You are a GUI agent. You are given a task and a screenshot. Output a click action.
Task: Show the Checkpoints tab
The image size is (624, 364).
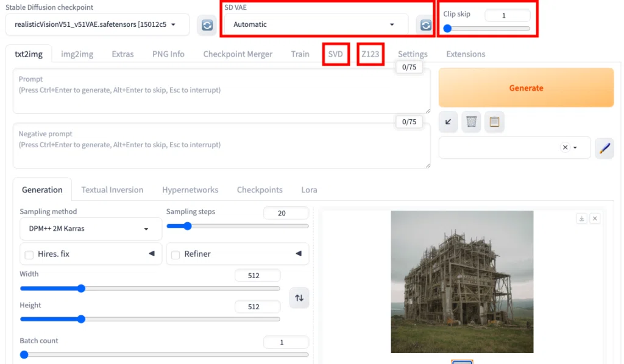[260, 190]
